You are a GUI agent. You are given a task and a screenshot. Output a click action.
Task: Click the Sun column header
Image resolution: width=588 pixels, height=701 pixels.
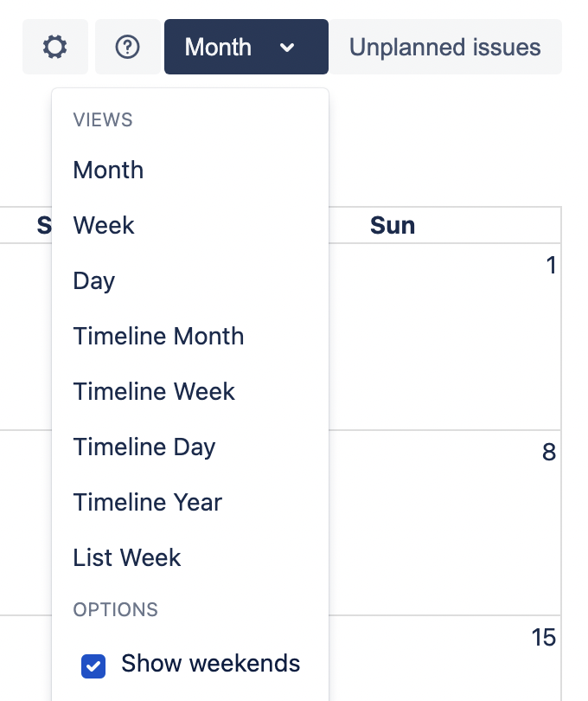point(392,225)
